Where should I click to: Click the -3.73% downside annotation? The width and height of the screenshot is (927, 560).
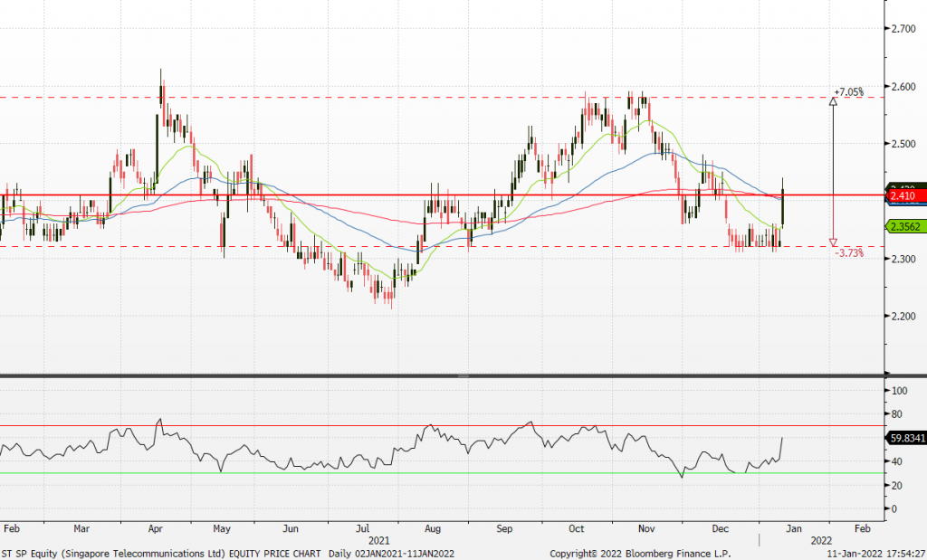pyautogui.click(x=849, y=254)
